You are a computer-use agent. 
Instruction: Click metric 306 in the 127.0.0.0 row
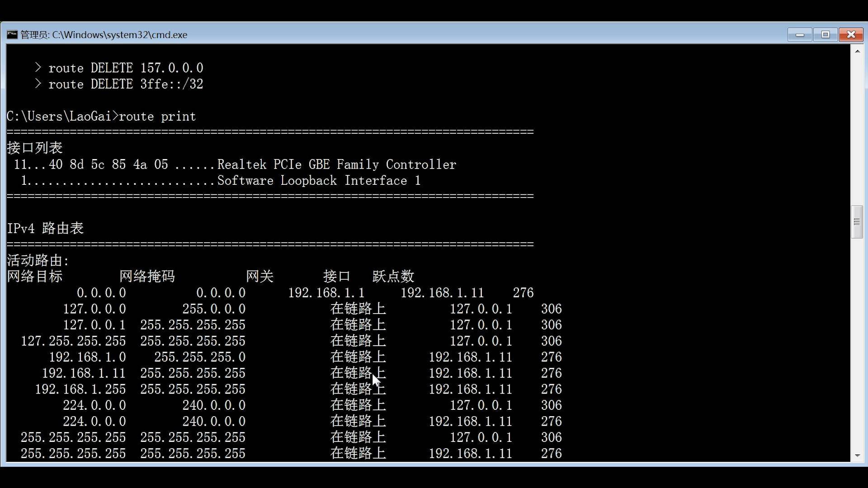[x=551, y=309]
